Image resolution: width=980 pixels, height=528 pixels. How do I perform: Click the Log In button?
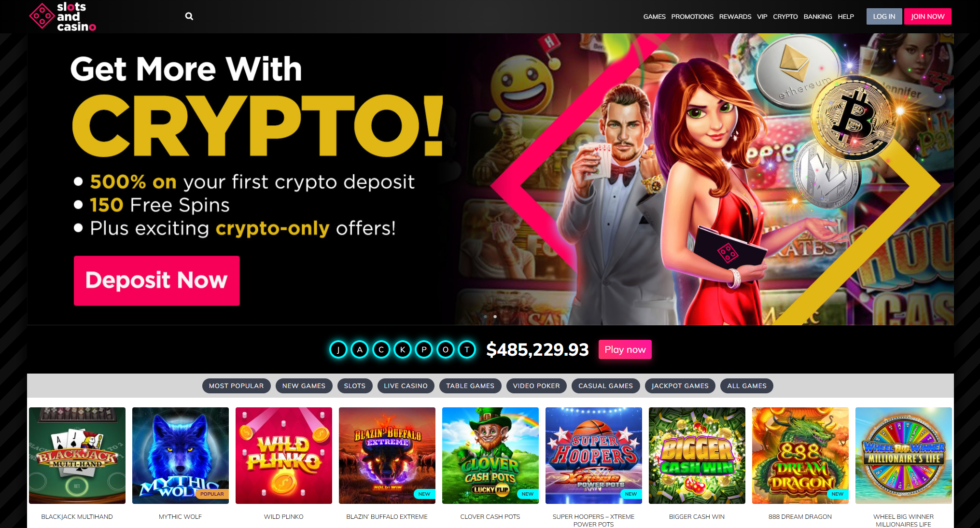tap(884, 16)
